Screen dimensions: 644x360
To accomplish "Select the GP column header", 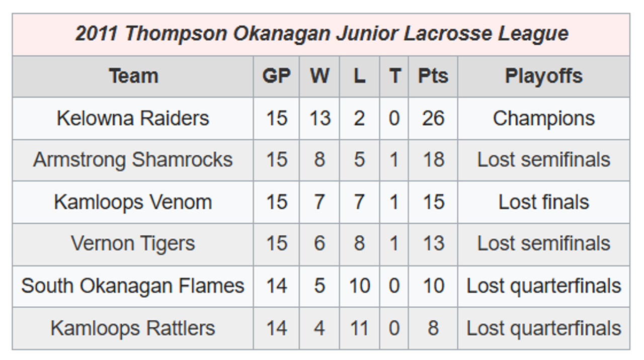I will click(276, 76).
